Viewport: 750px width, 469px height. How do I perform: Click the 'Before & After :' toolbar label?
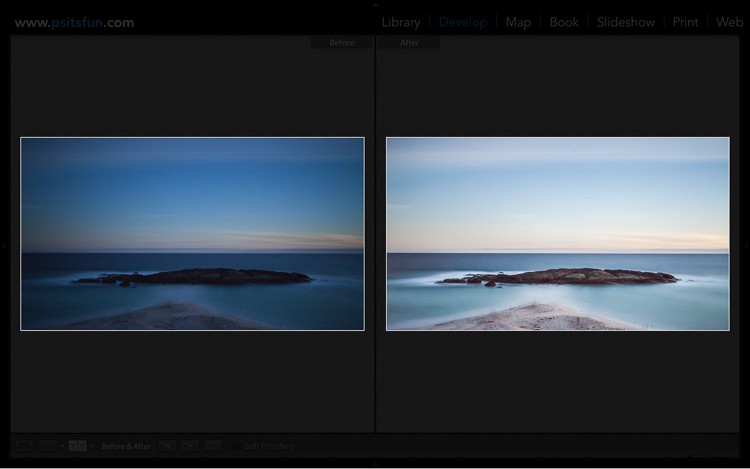point(127,446)
